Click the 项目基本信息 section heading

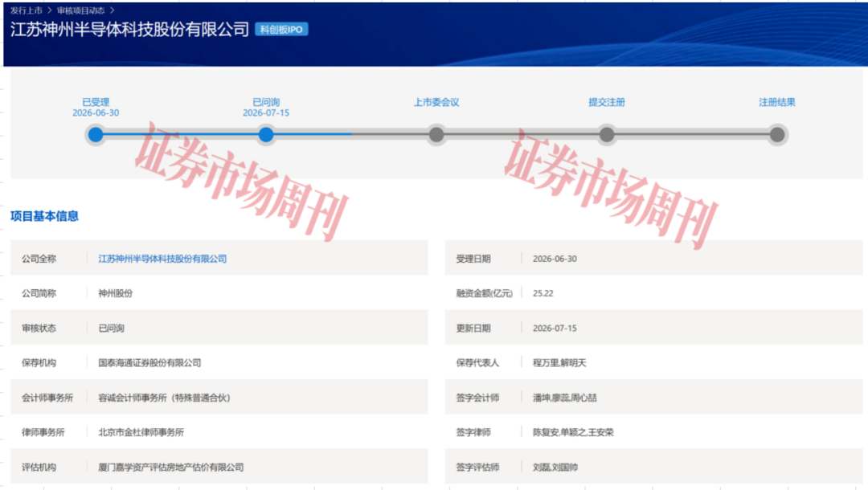pos(44,216)
